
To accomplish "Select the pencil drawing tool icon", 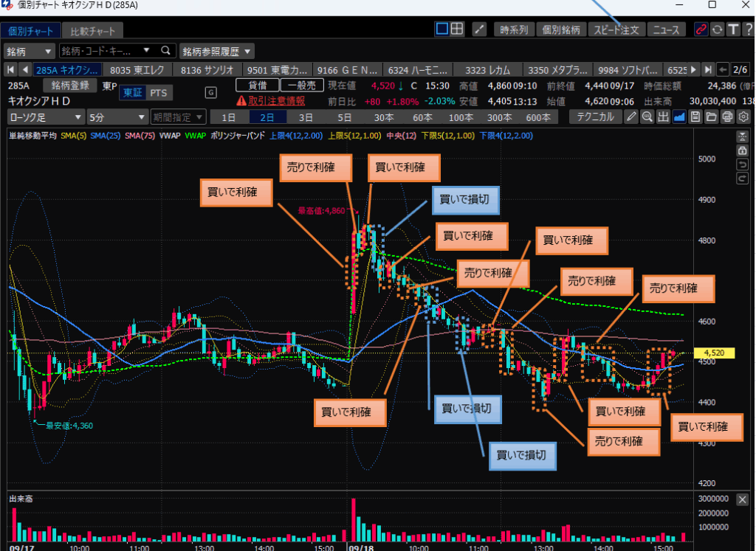I will pyautogui.click(x=630, y=117).
